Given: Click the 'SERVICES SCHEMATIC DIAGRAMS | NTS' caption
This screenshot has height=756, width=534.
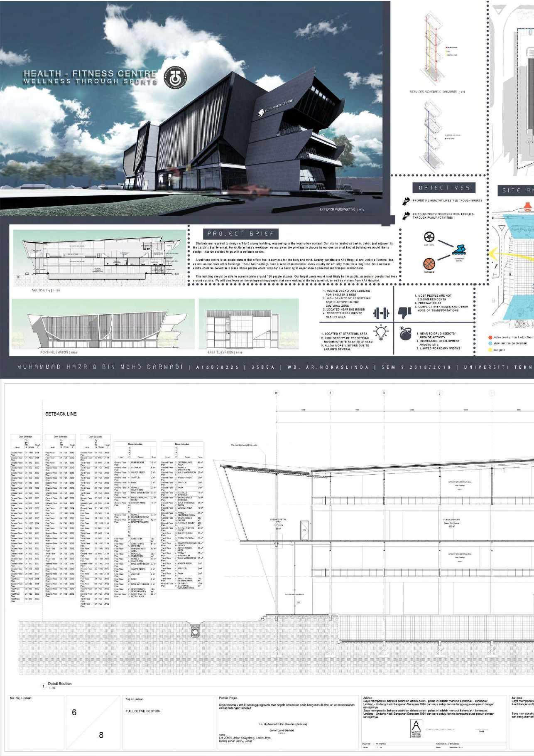Looking at the screenshot, I should (x=437, y=92).
